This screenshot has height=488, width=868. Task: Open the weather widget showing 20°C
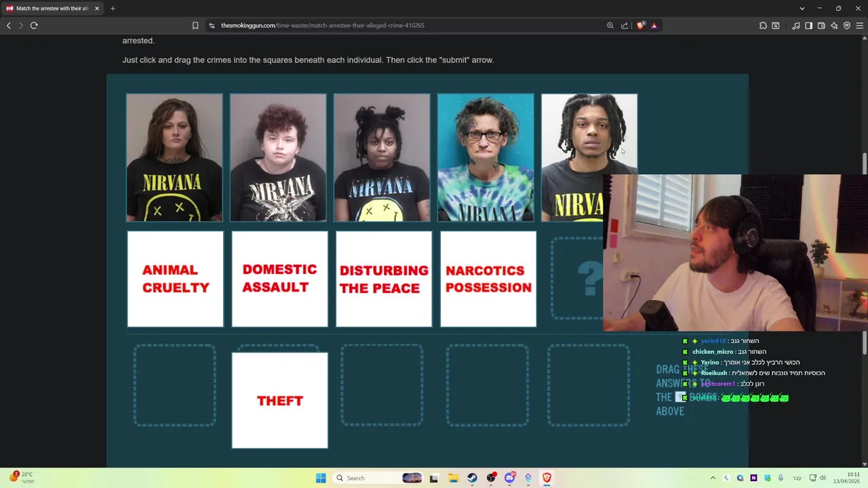22,478
